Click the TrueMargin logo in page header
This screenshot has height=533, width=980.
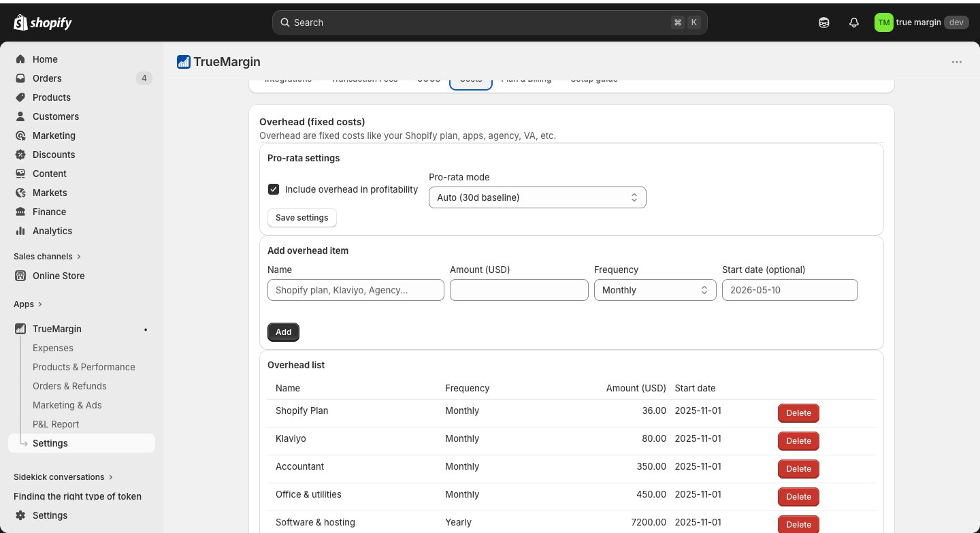point(183,62)
